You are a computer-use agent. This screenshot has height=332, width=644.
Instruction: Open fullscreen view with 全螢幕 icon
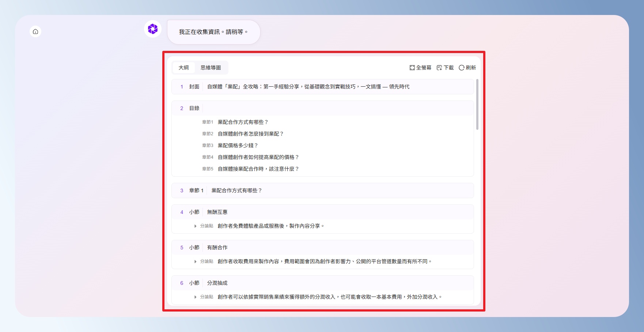click(412, 68)
